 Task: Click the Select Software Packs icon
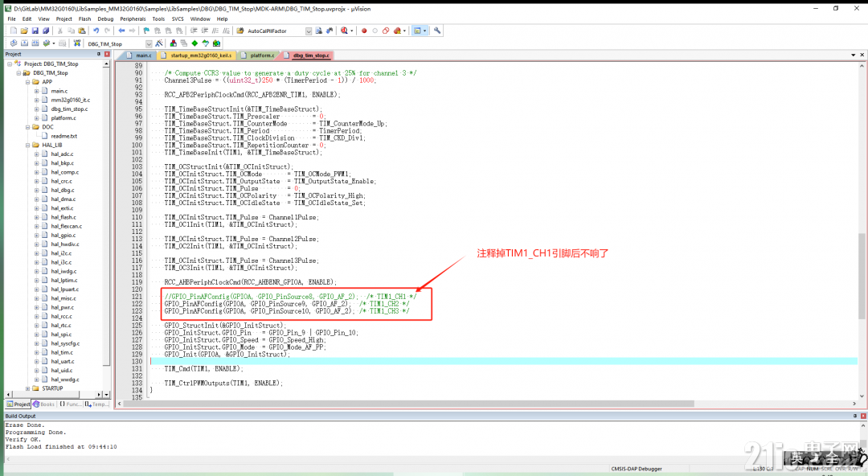point(206,43)
